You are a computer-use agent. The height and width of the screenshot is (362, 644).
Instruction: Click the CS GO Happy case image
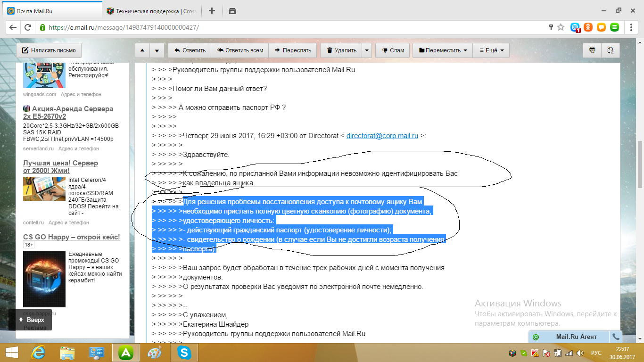[x=44, y=279]
